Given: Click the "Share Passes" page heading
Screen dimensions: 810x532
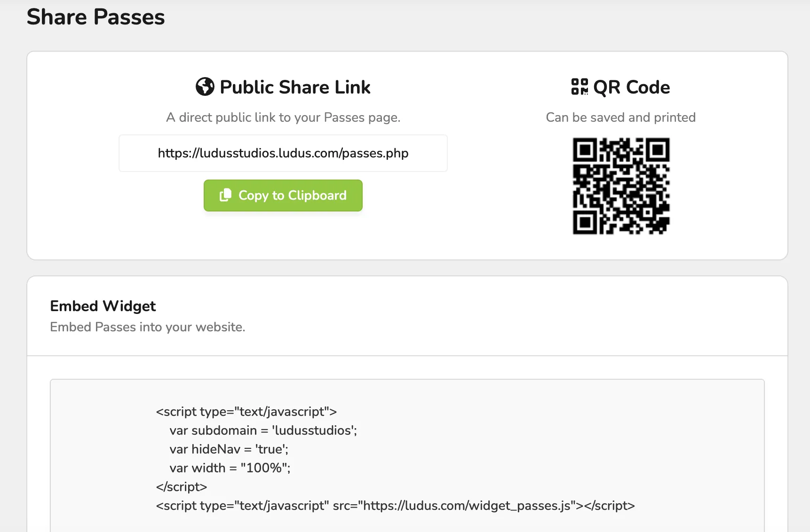Looking at the screenshot, I should 96,17.
